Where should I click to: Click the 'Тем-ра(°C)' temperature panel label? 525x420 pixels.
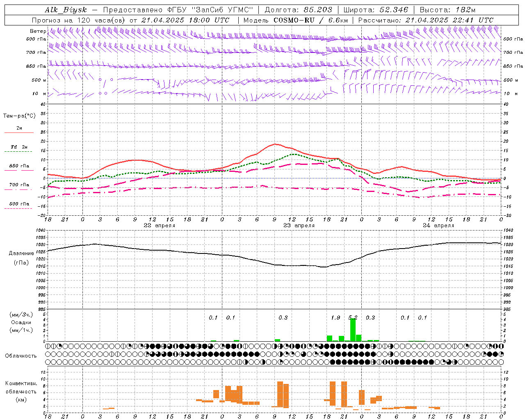19,116
